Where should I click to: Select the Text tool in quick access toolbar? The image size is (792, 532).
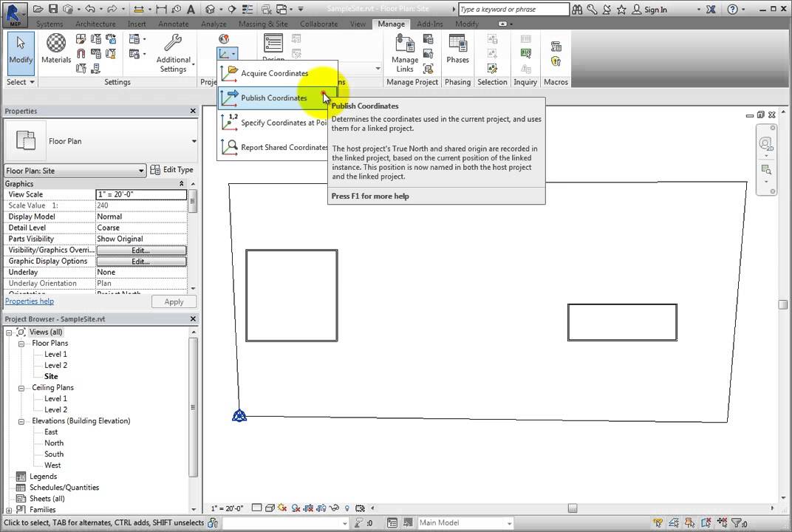191,9
